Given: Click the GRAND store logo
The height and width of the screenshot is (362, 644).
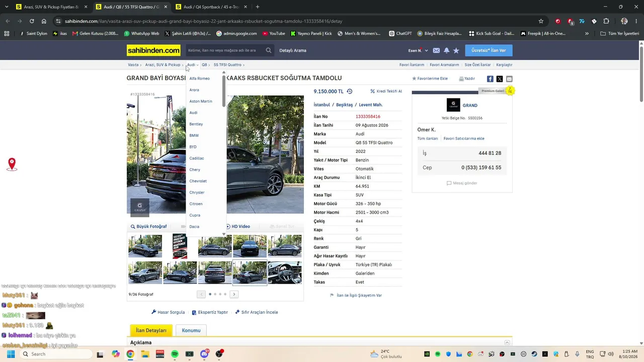Looking at the screenshot, I should [453, 105].
